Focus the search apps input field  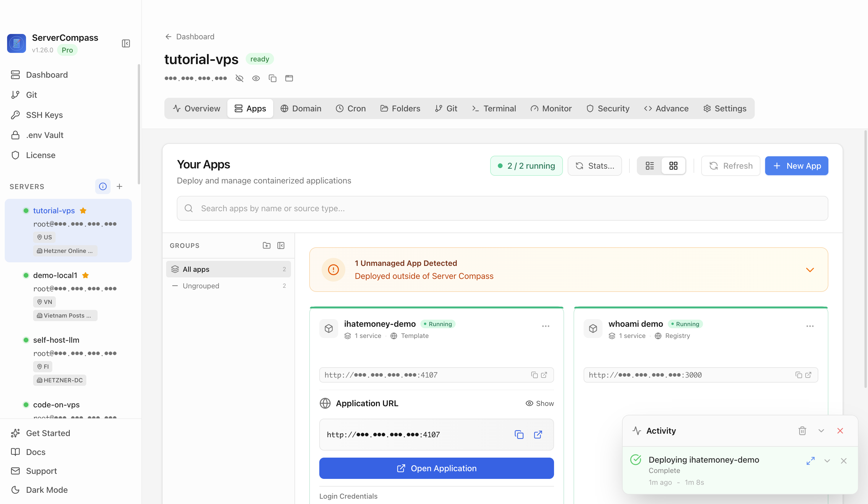(x=502, y=208)
